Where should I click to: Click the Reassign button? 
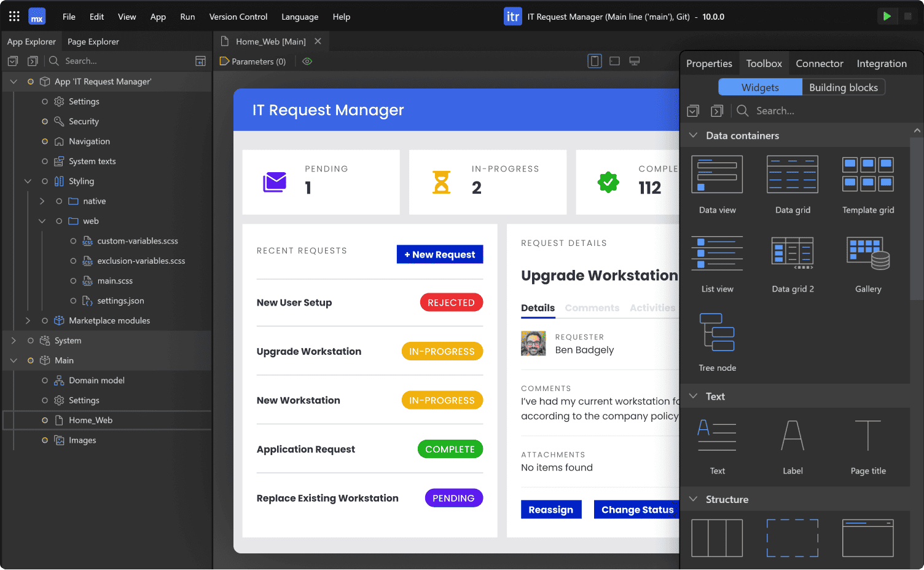(550, 510)
